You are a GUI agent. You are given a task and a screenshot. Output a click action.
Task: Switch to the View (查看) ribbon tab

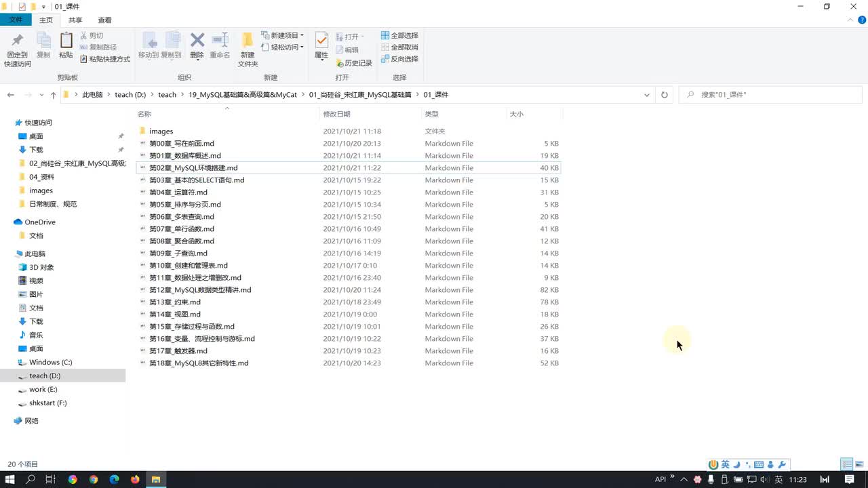click(x=105, y=20)
